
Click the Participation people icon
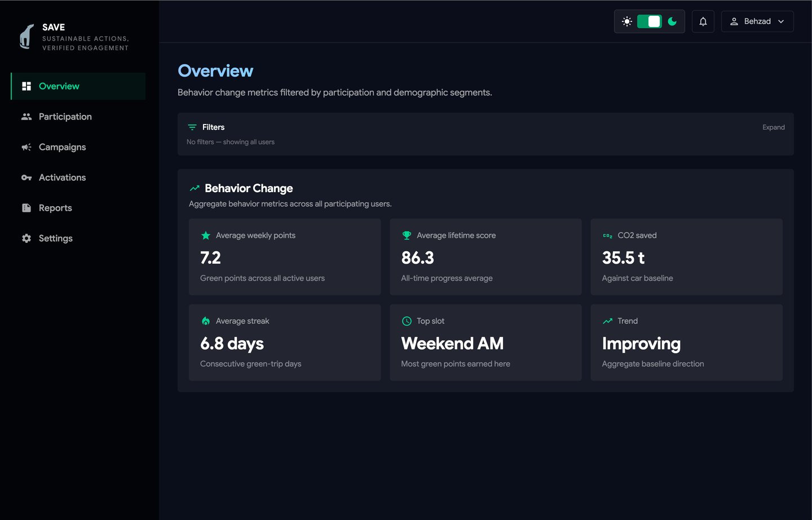coord(27,117)
